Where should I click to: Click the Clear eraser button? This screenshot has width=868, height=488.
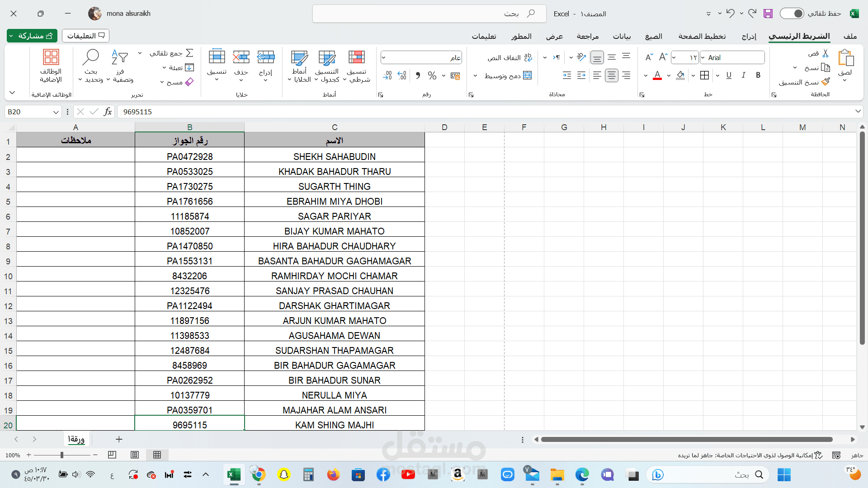pos(177,82)
